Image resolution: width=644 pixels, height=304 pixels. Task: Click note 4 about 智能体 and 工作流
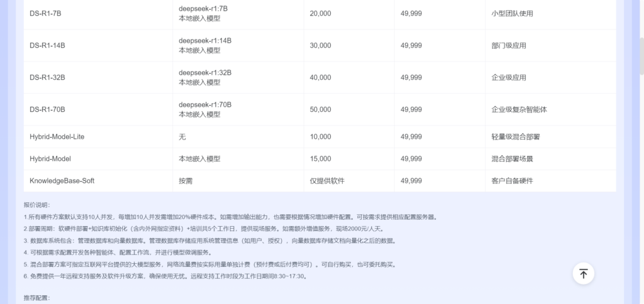[118, 252]
